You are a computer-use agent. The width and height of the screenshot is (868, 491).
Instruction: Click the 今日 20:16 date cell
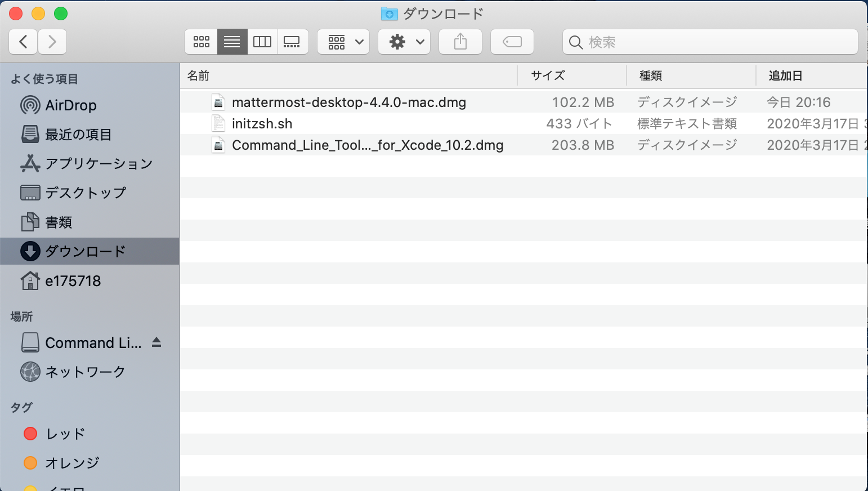point(799,102)
